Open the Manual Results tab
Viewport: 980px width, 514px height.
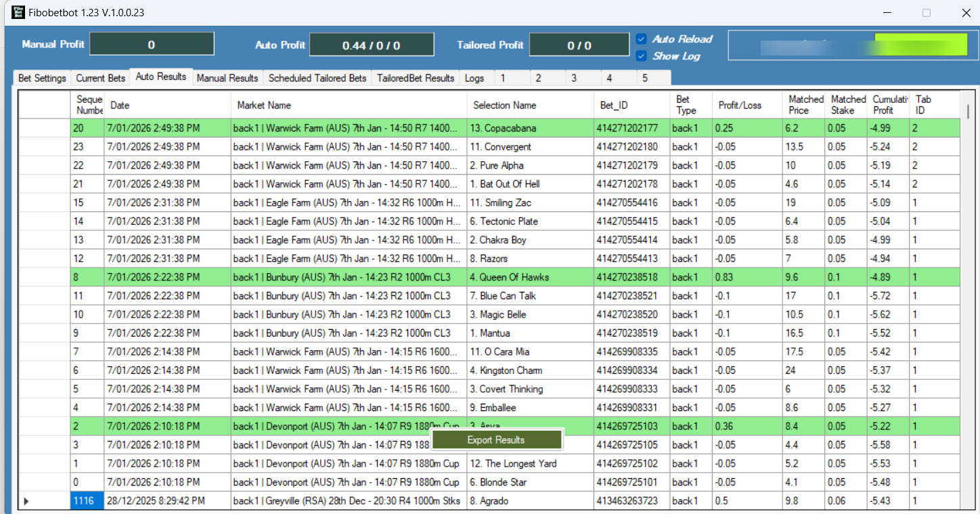click(x=227, y=78)
